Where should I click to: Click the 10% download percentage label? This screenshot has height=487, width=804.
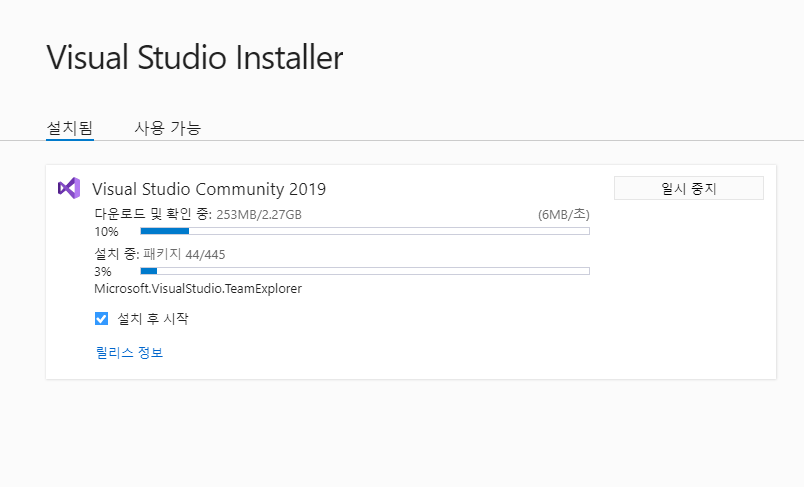click(x=105, y=231)
